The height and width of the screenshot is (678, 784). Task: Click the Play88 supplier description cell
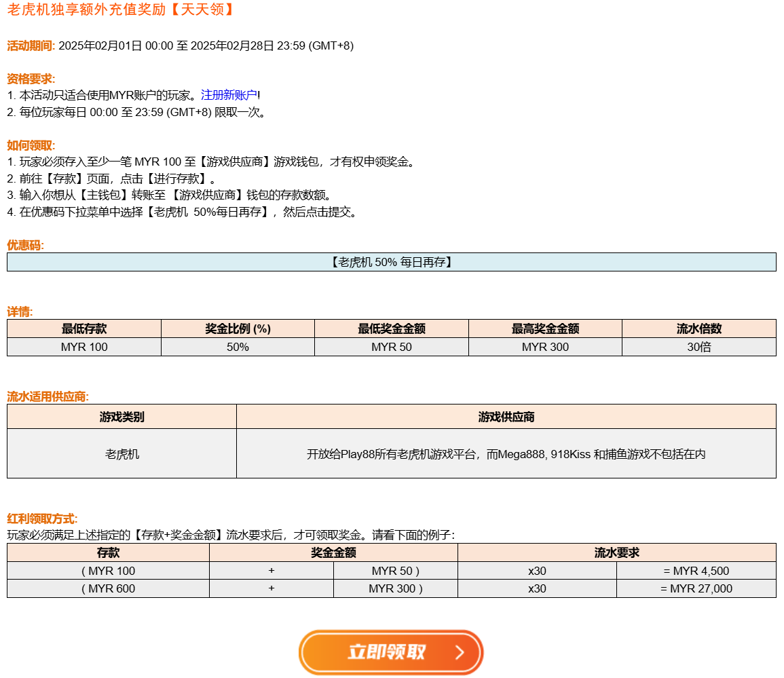[x=506, y=453]
